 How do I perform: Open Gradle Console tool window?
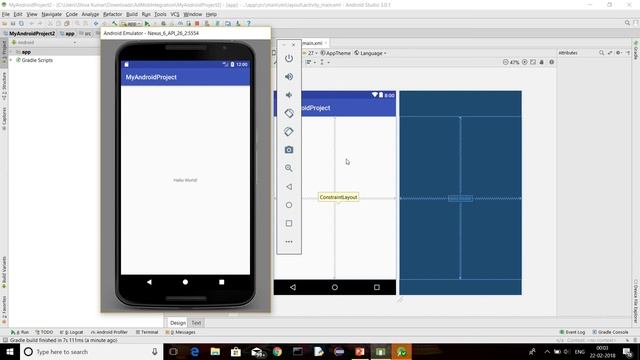tap(610, 332)
